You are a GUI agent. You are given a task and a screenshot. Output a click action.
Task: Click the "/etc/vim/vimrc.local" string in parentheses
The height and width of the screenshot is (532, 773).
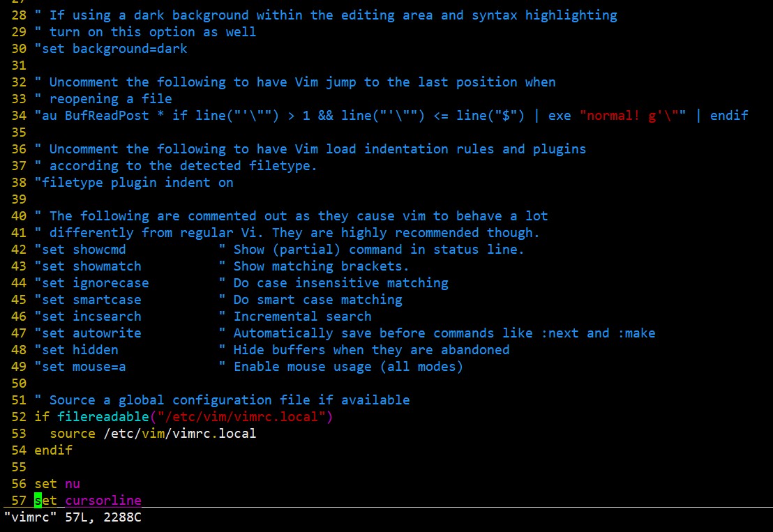tap(241, 417)
